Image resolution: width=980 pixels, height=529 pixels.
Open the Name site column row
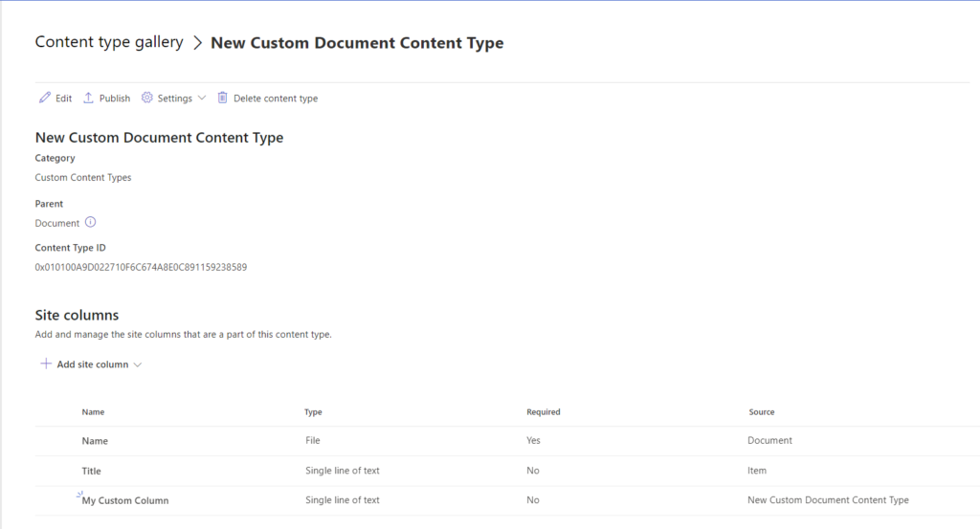click(507, 440)
